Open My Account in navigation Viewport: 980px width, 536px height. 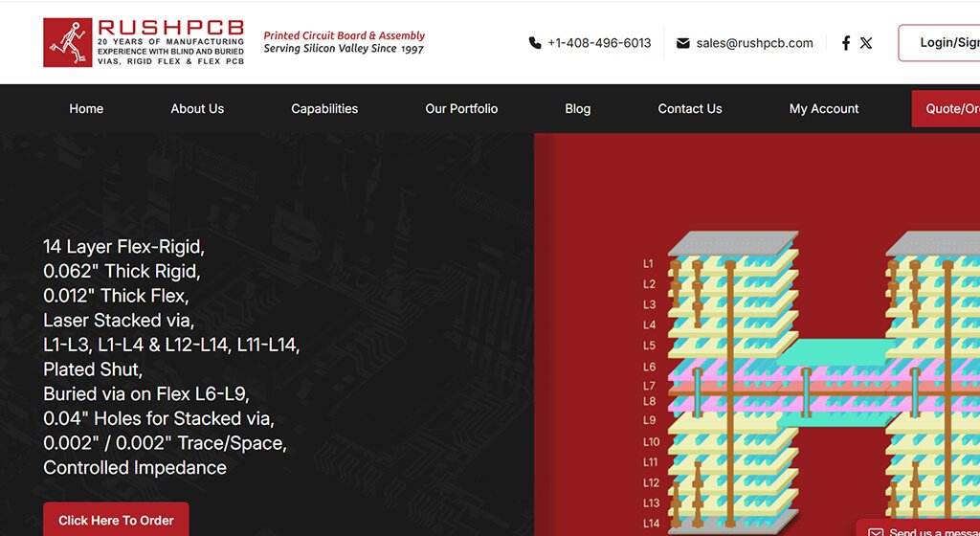[x=824, y=109]
